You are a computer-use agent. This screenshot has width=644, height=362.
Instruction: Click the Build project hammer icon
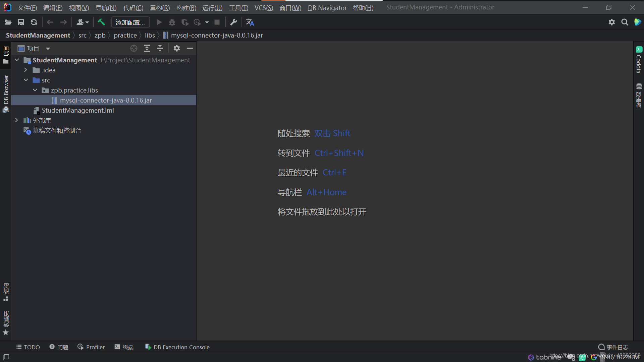coord(101,22)
